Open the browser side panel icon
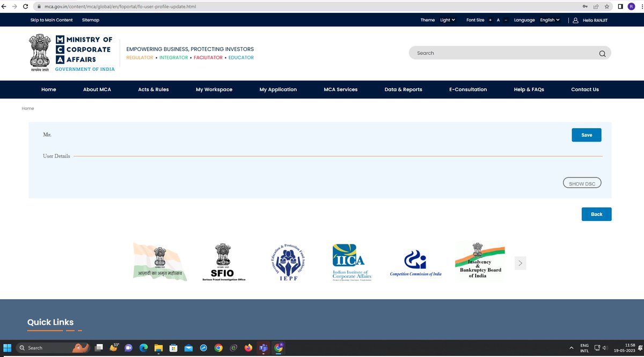 tap(621, 6)
